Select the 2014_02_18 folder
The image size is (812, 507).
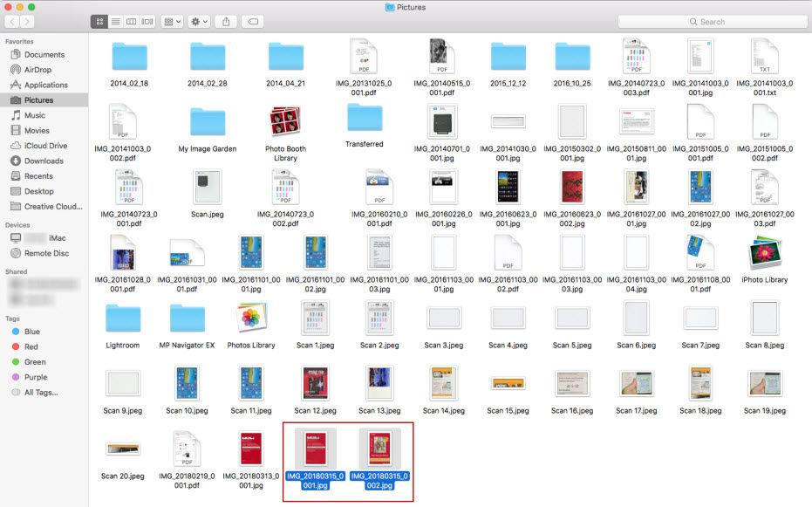pos(129,57)
